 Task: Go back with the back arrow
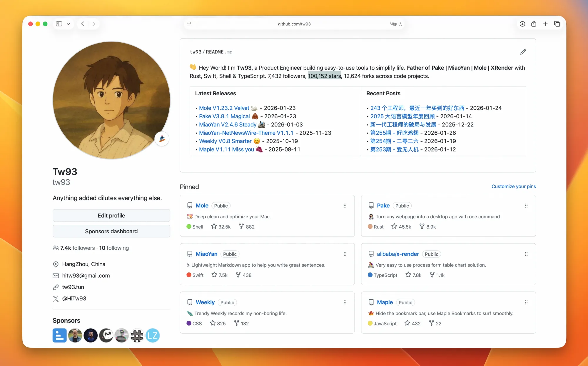tap(83, 24)
